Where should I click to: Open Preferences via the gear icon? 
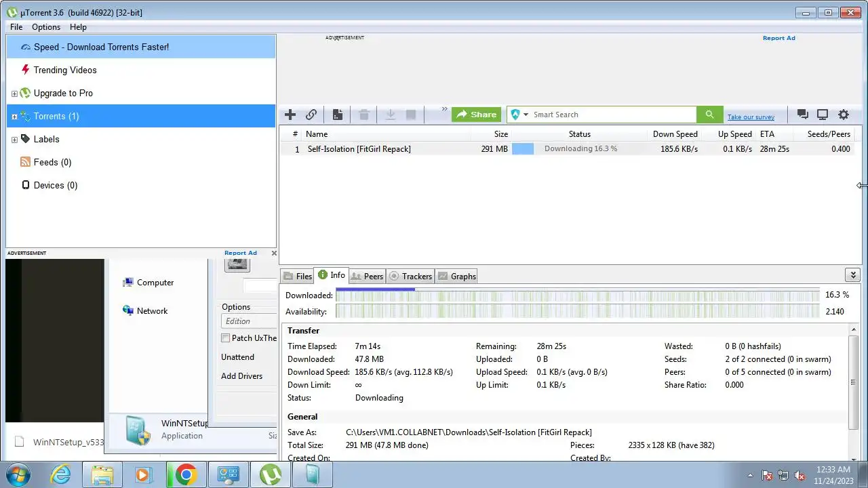[844, 115]
